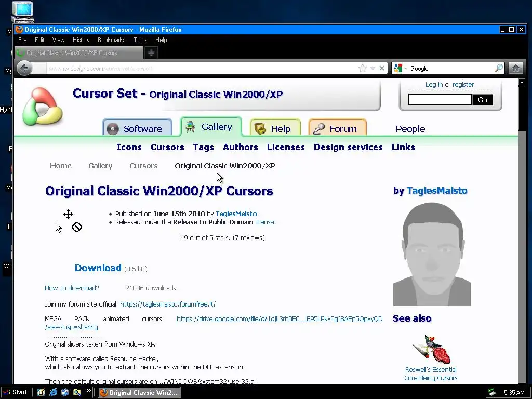
Task: Click the Gallery tab easel icon
Action: coord(190,127)
